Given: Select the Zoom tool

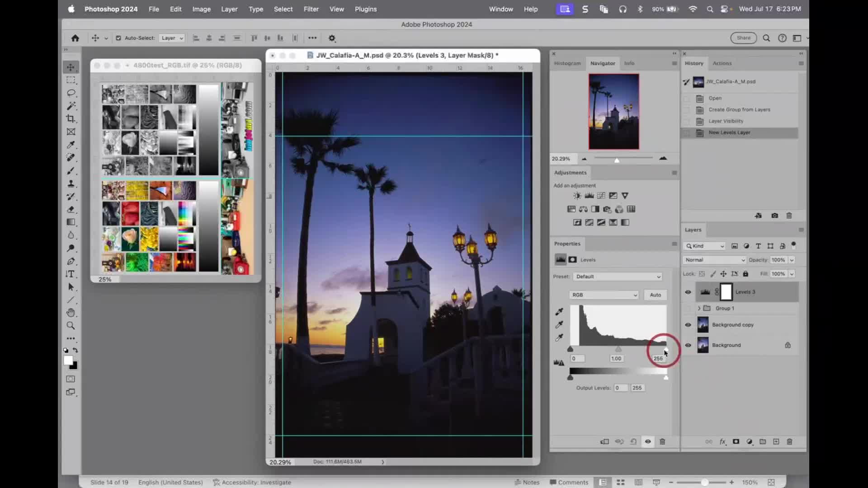Looking at the screenshot, I should (x=71, y=325).
